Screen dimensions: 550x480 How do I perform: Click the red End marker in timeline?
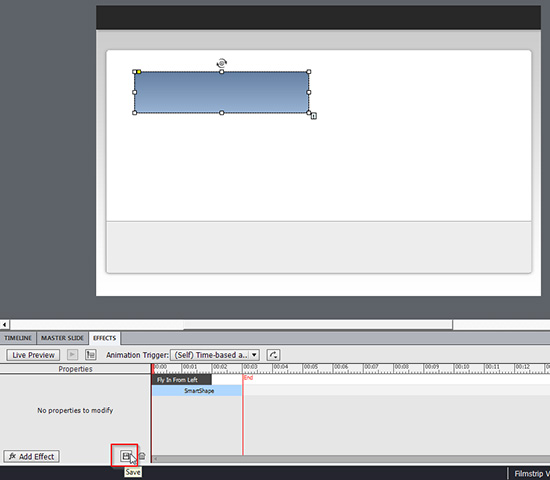click(x=248, y=378)
